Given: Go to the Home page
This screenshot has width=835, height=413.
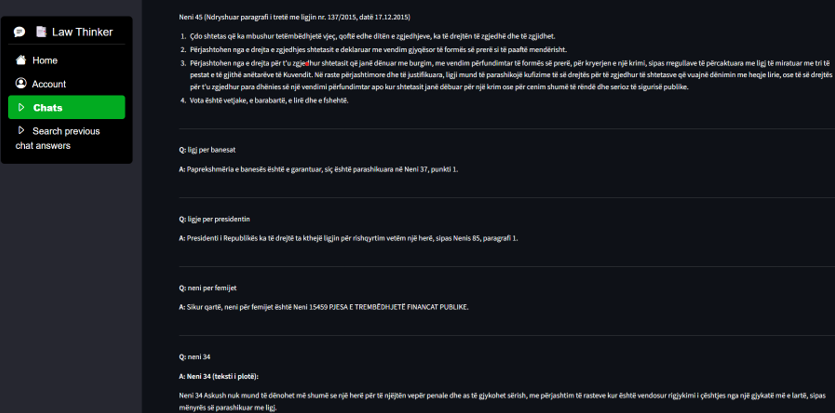Looking at the screenshot, I should click(44, 60).
